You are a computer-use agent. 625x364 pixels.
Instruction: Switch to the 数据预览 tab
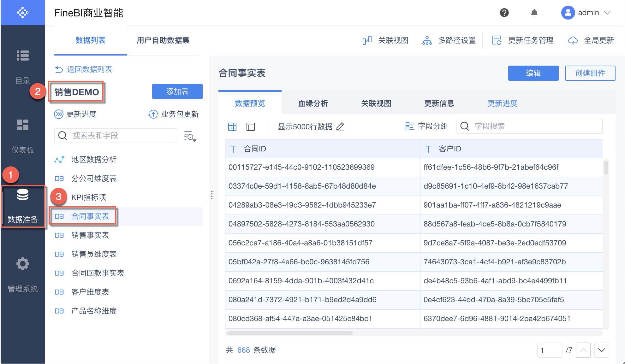click(x=250, y=103)
